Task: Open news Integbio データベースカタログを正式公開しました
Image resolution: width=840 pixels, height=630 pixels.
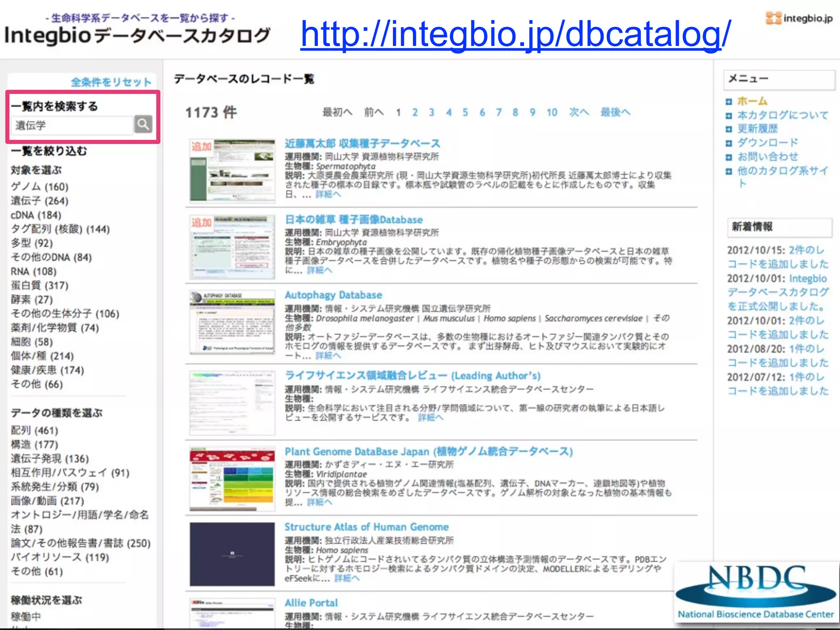Action: (x=778, y=292)
